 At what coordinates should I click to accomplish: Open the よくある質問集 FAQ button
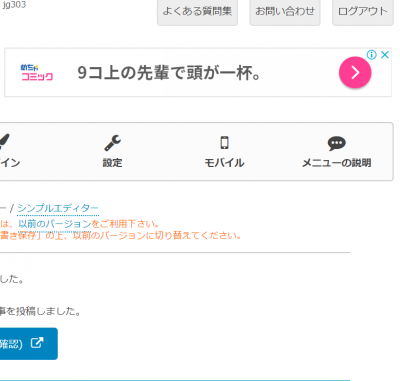197,12
